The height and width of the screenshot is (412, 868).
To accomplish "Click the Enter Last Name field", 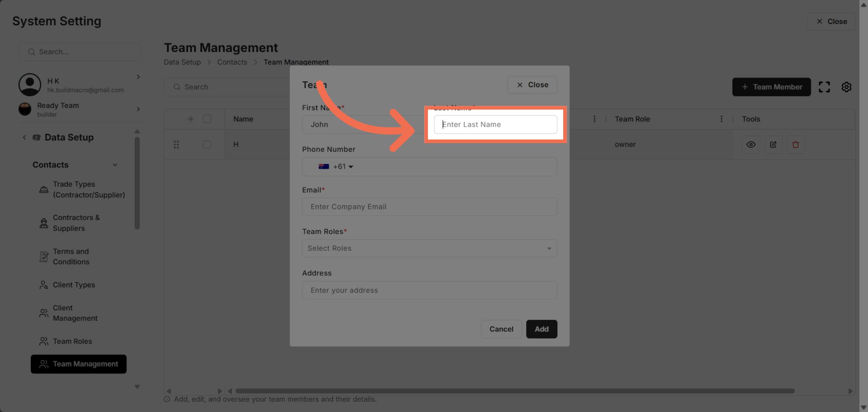I will pyautogui.click(x=495, y=124).
